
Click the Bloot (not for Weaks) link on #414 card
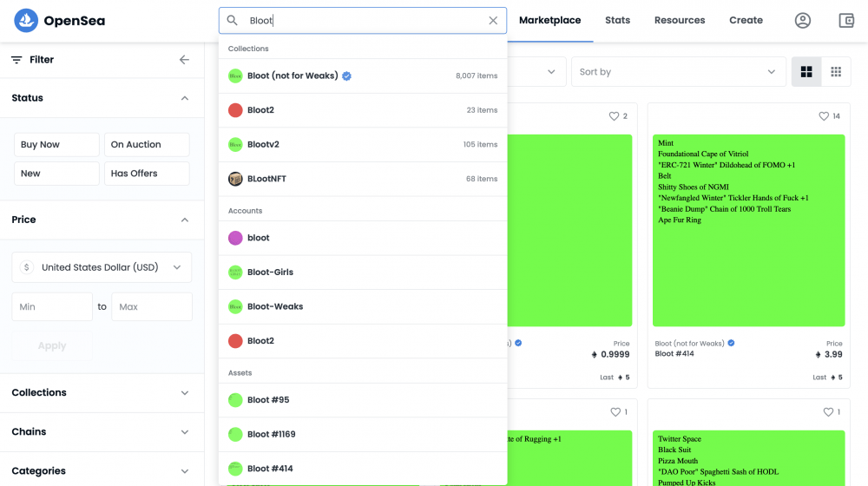click(x=689, y=344)
